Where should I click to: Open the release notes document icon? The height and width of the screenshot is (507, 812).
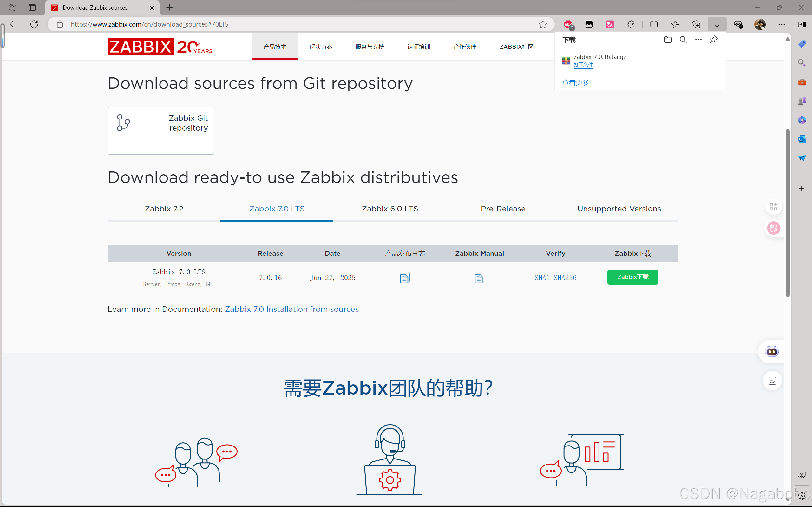(x=405, y=278)
